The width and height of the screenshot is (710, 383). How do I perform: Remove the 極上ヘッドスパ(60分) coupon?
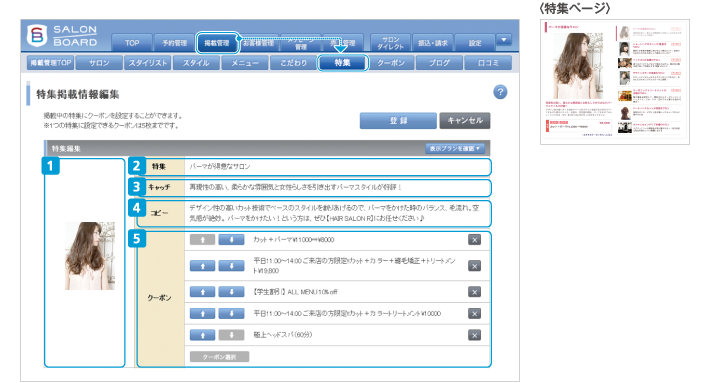[x=475, y=335]
